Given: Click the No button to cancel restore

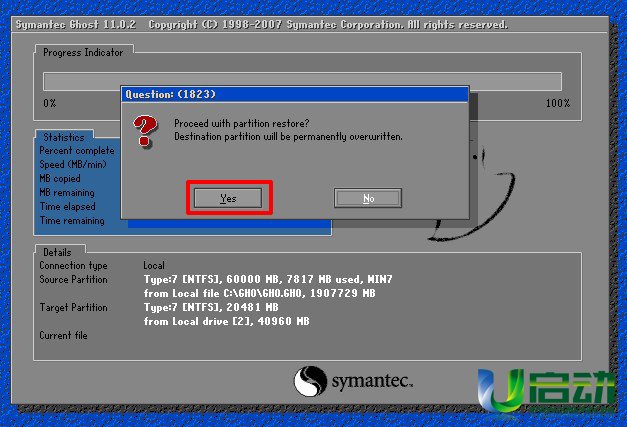Looking at the screenshot, I should [368, 198].
